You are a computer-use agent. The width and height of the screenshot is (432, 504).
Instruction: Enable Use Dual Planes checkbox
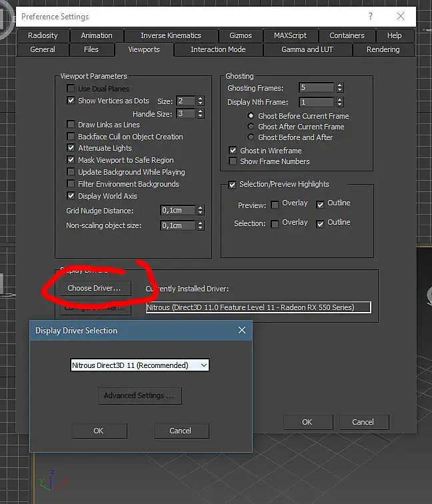click(x=71, y=89)
